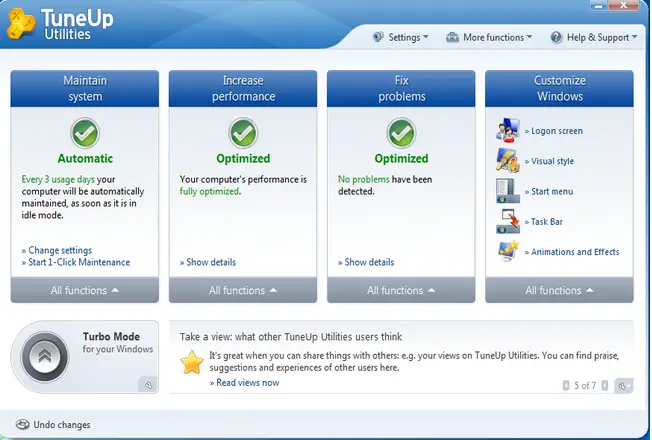Expand All functions under Fix problems
The image size is (652, 440).
click(x=401, y=290)
